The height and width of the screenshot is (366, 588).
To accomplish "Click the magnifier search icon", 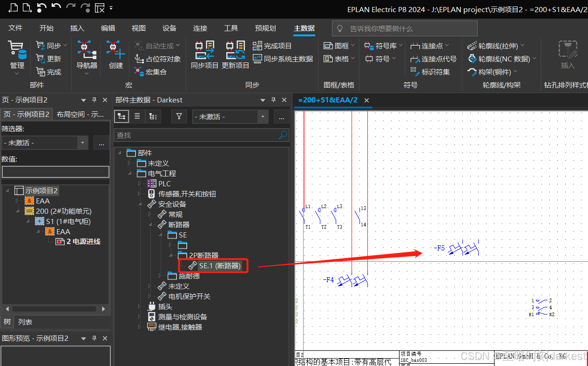I will (x=283, y=135).
